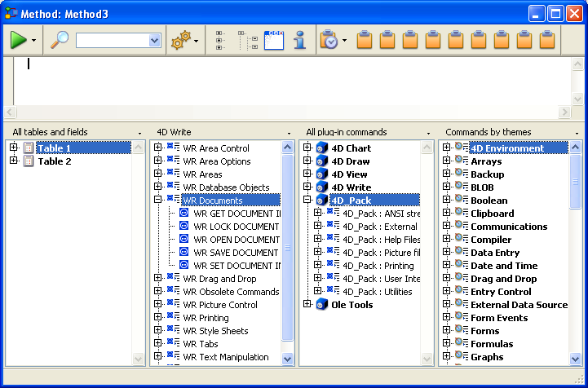The image size is (588, 388).
Task: Open the search combo box dropdown
Action: point(154,40)
